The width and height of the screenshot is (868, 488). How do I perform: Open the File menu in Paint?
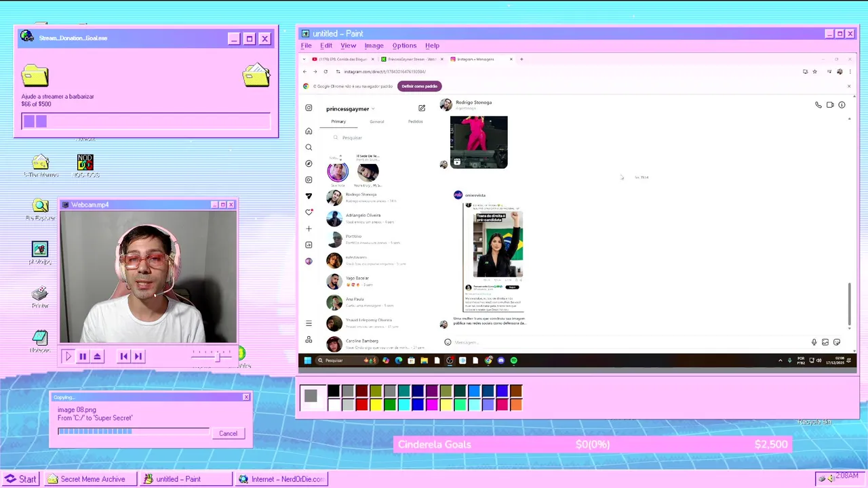(307, 45)
